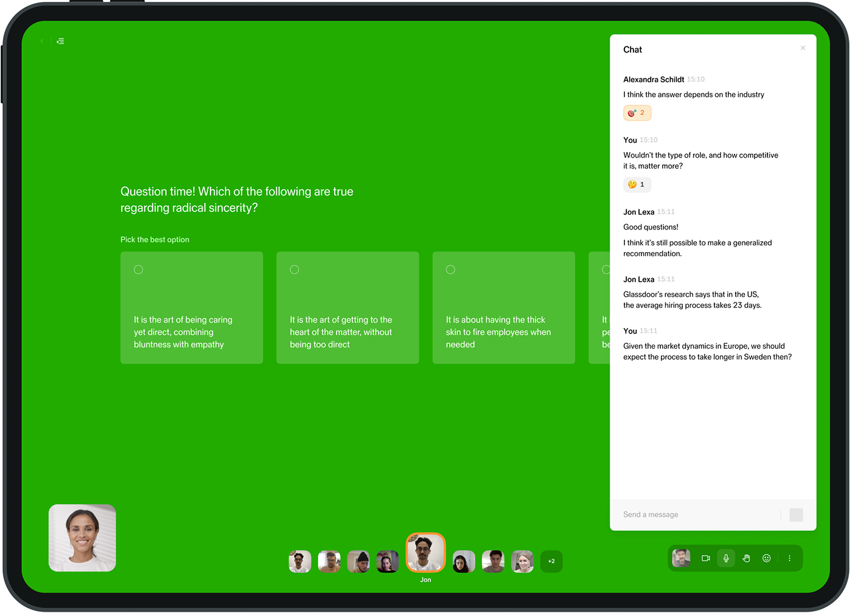
Task: Click the thinking emoji reaction with count 1
Action: point(637,184)
